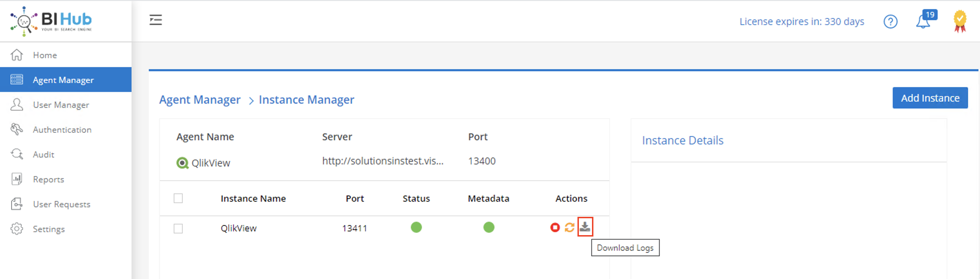Click the Actions column header
Viewport: 980px width, 279px height.
tap(571, 199)
